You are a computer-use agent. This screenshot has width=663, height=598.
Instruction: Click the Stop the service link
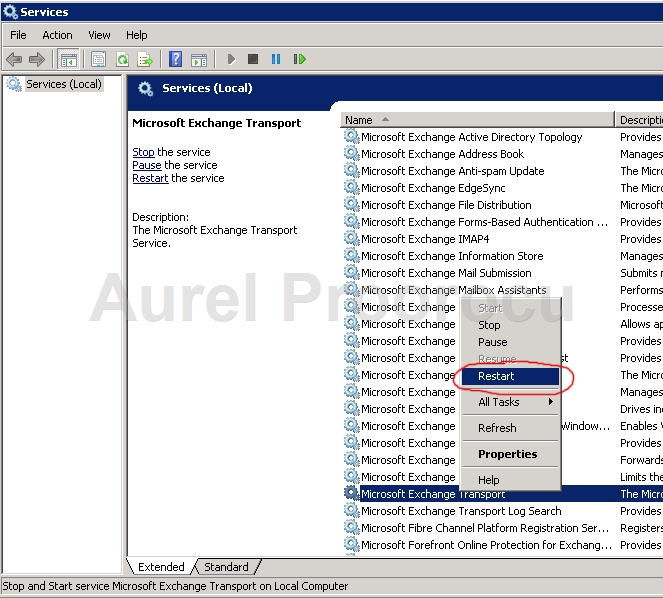click(143, 152)
